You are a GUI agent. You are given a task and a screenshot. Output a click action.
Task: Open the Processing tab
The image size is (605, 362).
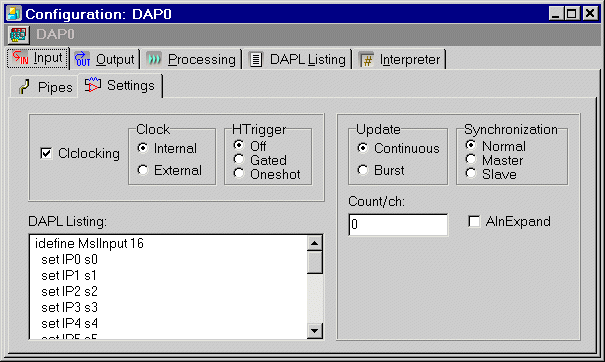coord(191,59)
